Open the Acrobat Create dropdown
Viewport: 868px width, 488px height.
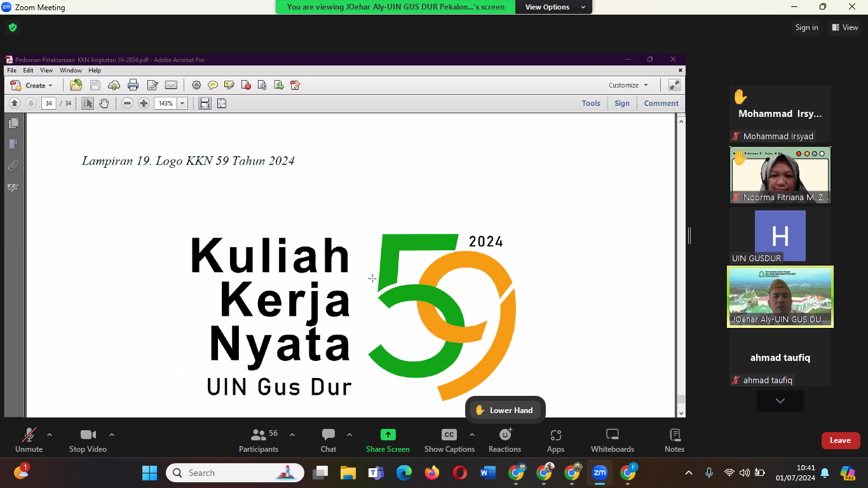click(x=32, y=85)
